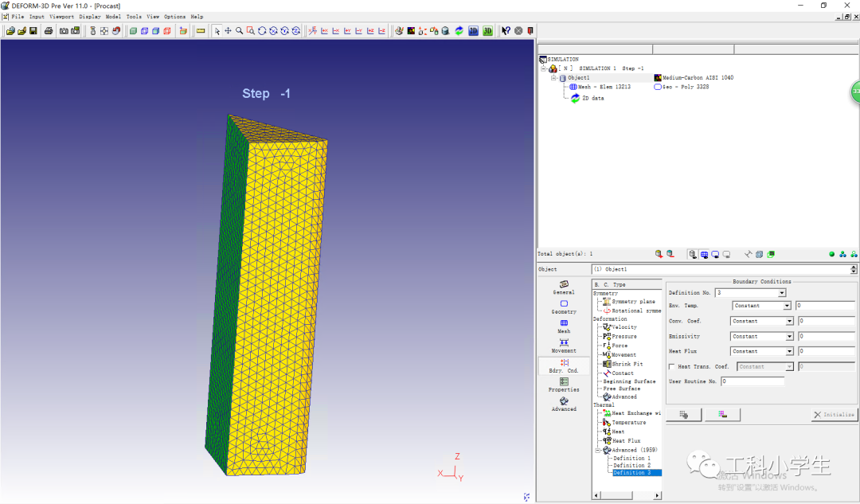Click the B.C. Type list right scroll arrow
Viewport: 860px width, 504px height.
pyautogui.click(x=657, y=495)
